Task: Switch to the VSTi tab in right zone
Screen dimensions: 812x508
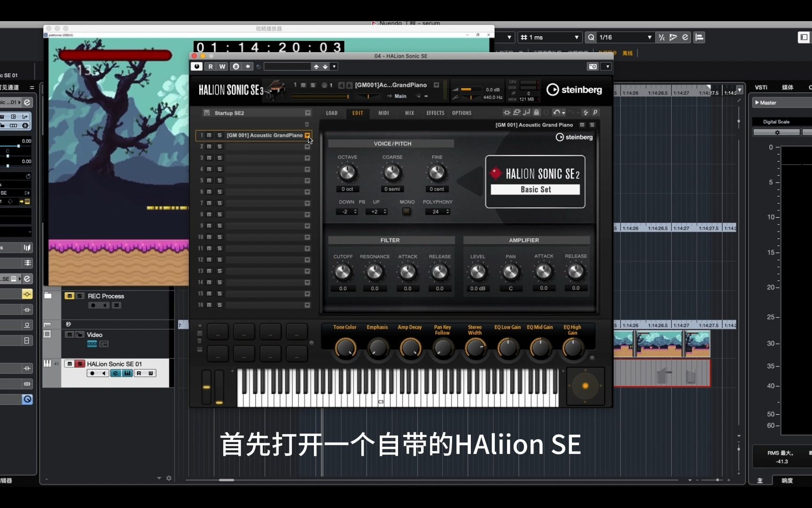Action: [x=761, y=87]
